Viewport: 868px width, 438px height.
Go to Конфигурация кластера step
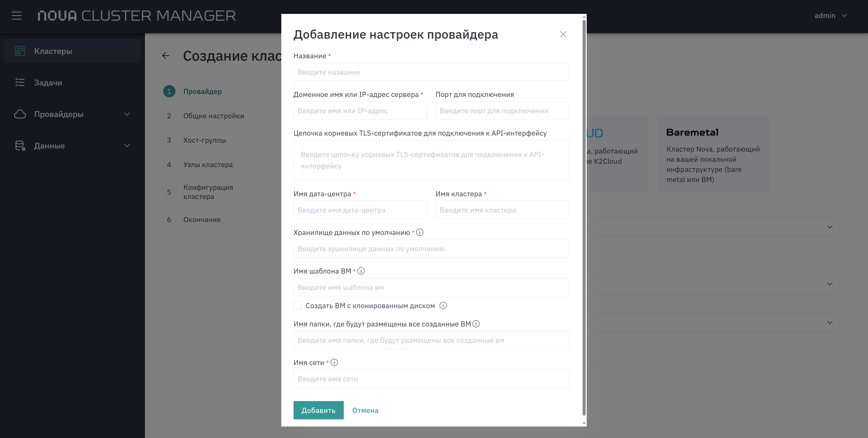[208, 192]
